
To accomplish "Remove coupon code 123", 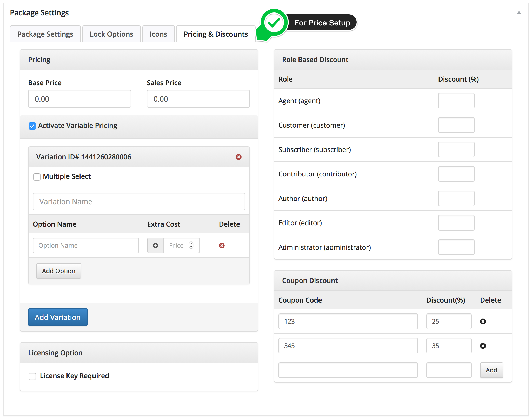I will [483, 321].
